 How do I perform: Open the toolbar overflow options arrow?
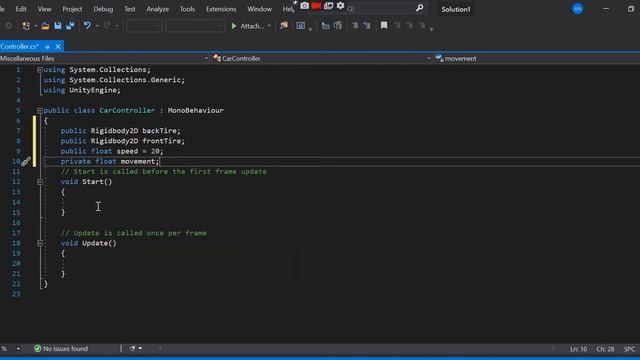(x=431, y=29)
